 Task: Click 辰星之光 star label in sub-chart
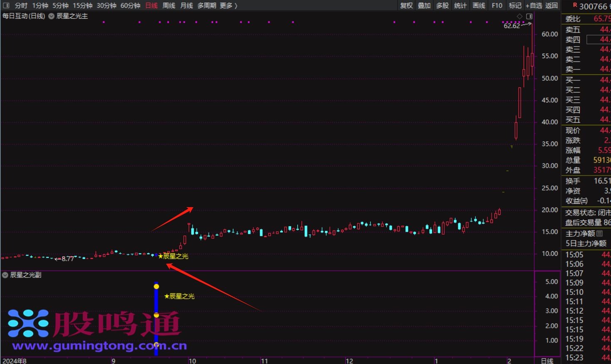[x=179, y=296]
